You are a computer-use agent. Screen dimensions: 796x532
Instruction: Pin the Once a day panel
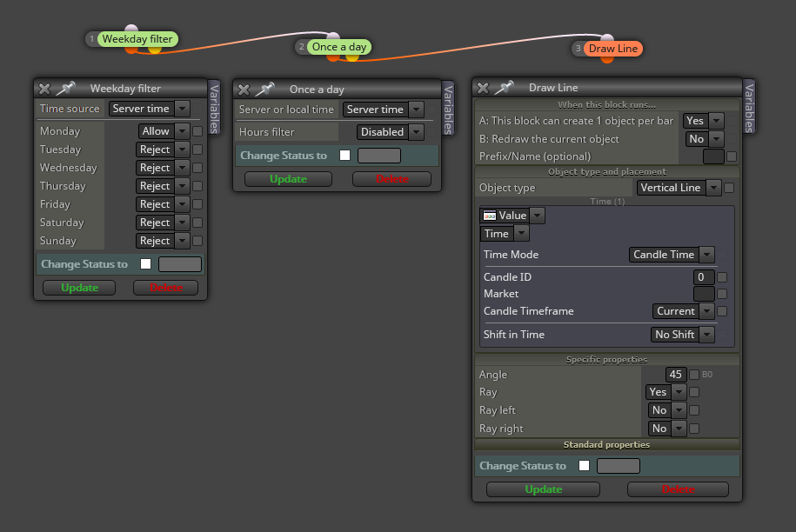click(265, 90)
